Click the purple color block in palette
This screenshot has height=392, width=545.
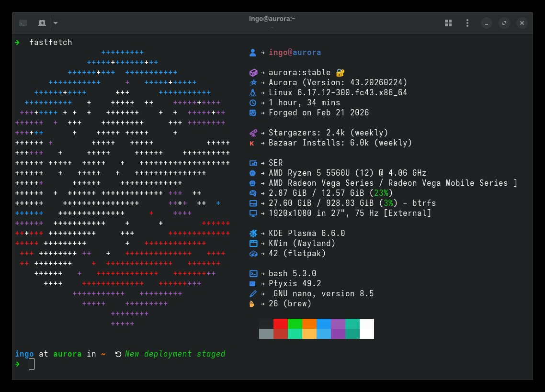click(338, 324)
